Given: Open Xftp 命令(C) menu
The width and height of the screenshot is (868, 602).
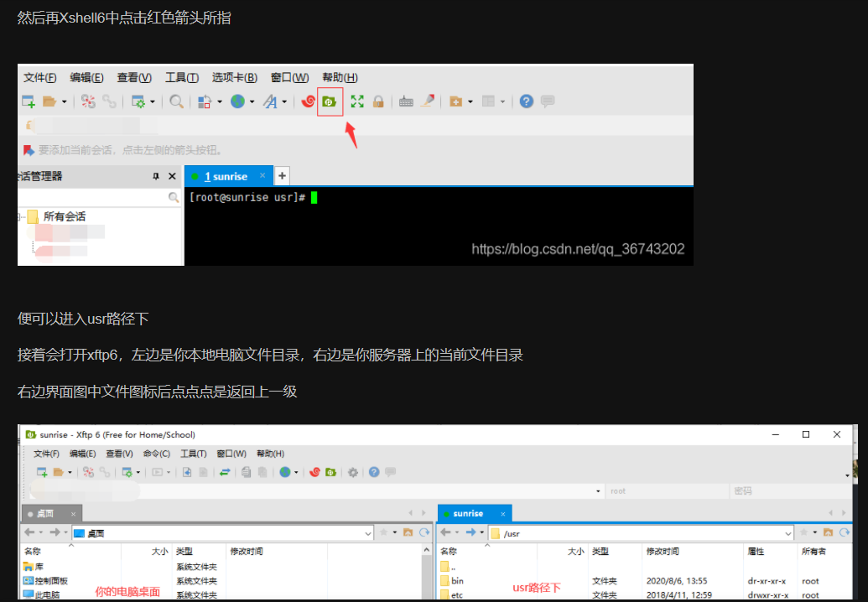Looking at the screenshot, I should pos(157,454).
